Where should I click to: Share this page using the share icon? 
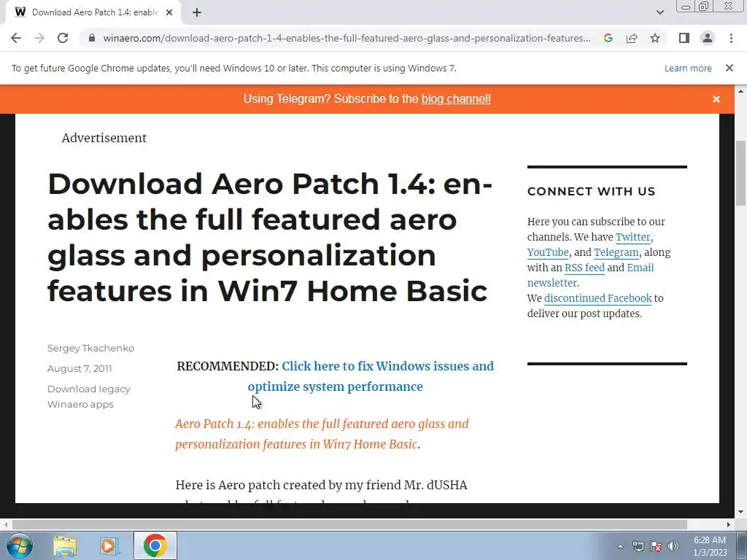click(x=632, y=38)
